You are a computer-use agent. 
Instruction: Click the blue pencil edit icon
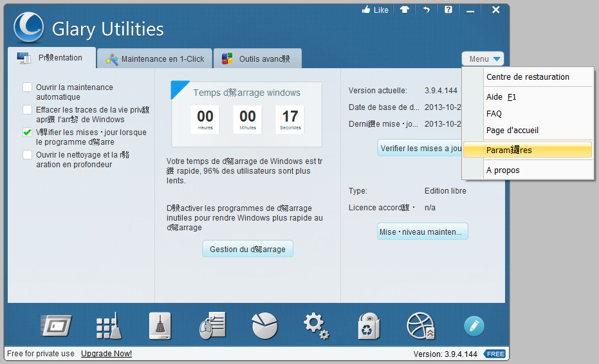[474, 326]
